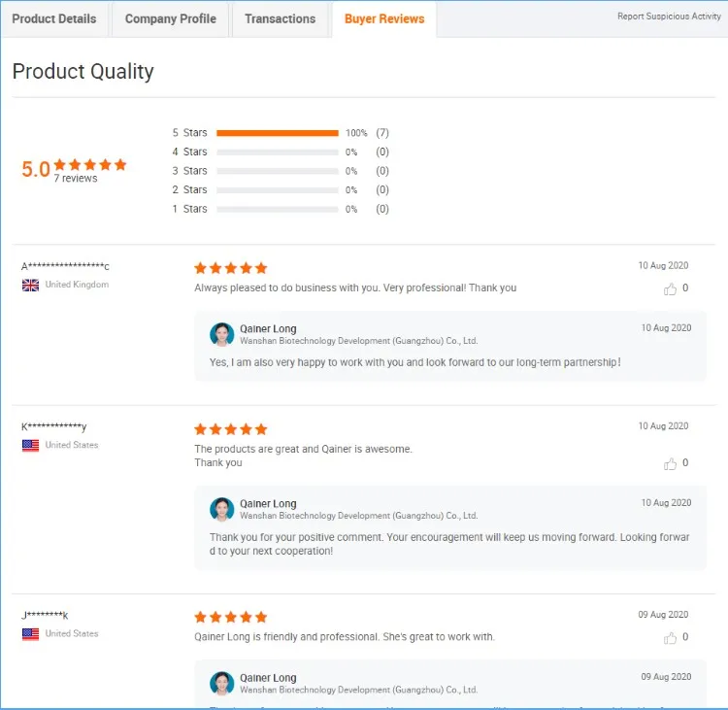Select the 4 Stars rating row

(278, 152)
